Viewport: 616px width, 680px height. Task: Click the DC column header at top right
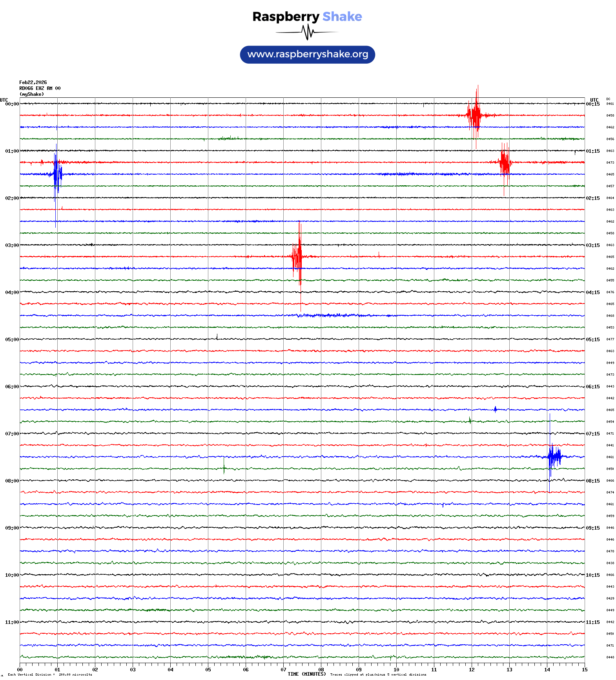[608, 99]
